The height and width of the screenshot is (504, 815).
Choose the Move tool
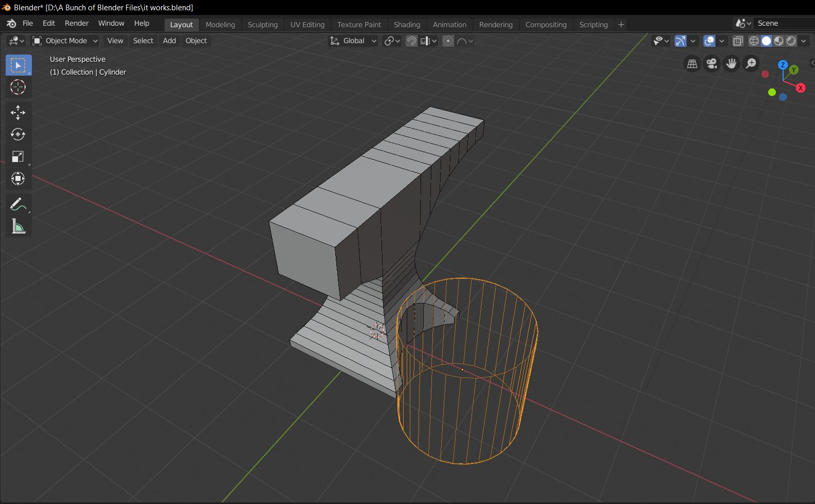[x=18, y=112]
